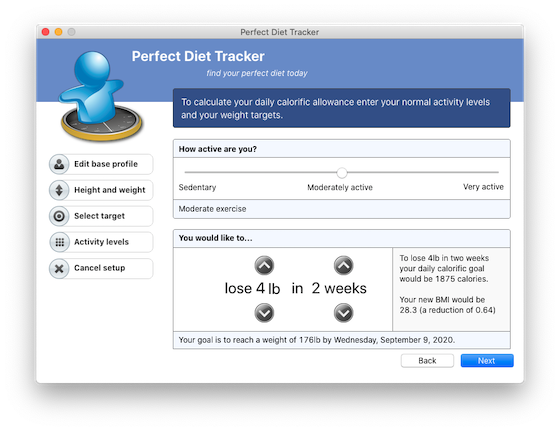Set activity slider to Sedentary end
560x431 pixels.
pyautogui.click(x=186, y=172)
